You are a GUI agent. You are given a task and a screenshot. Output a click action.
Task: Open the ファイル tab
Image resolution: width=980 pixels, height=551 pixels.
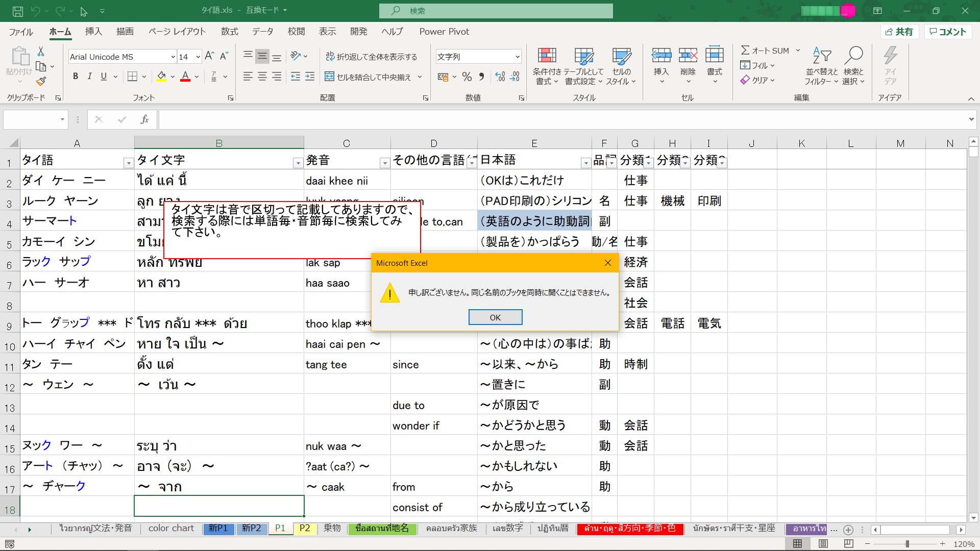click(21, 32)
